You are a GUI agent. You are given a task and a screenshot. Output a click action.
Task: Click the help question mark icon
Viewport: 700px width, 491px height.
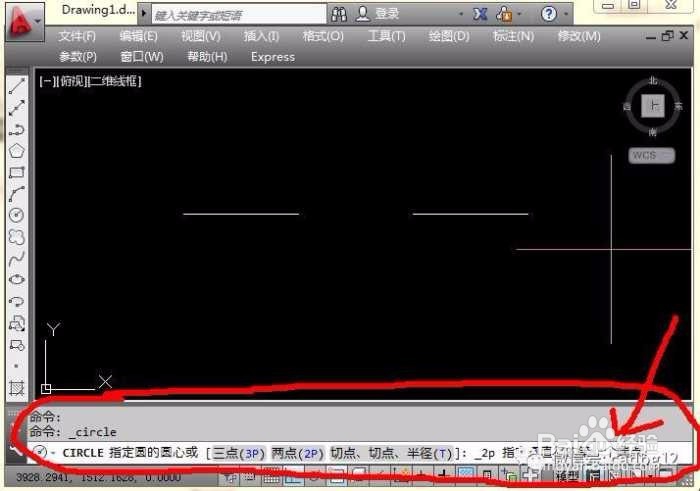pyautogui.click(x=549, y=14)
